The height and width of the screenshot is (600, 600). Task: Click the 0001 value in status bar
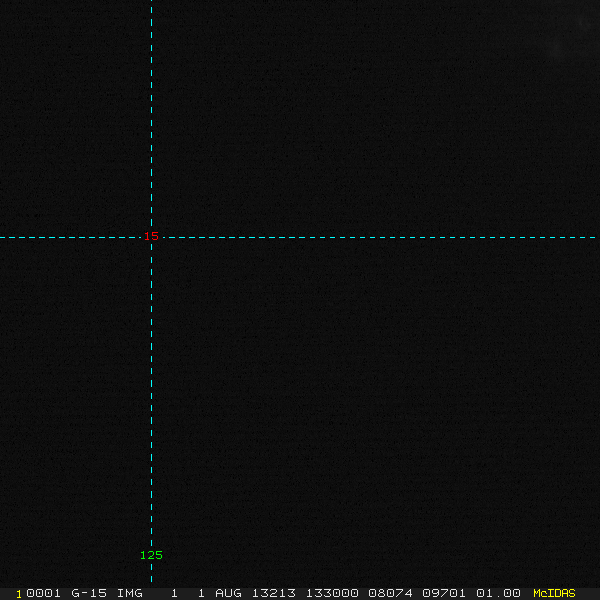click(x=42, y=593)
